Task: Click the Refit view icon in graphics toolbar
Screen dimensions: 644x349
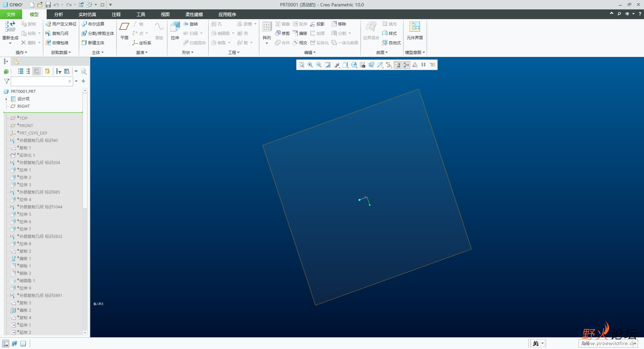Action: 302,65
